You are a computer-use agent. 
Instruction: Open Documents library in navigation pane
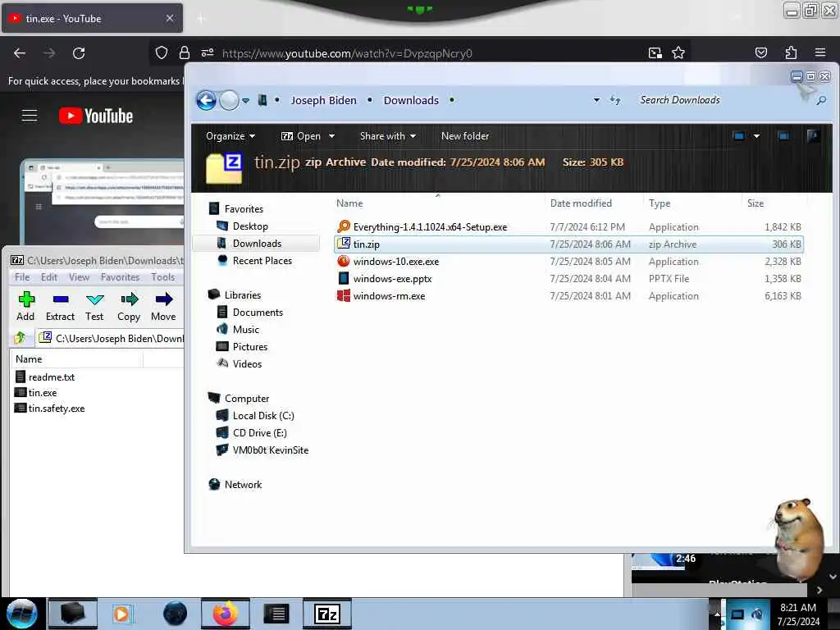click(x=249, y=313)
